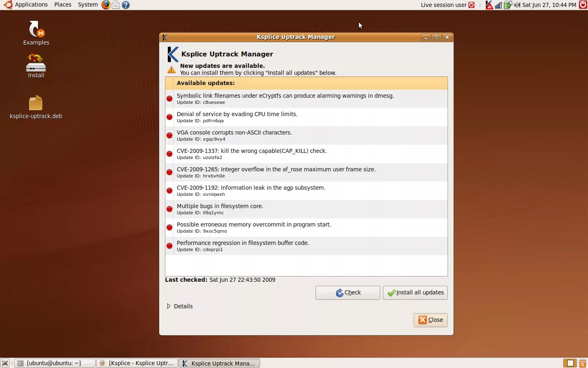Minimize the Ksplice Uptrack Manager window
This screenshot has height=368, width=588.
426,37
